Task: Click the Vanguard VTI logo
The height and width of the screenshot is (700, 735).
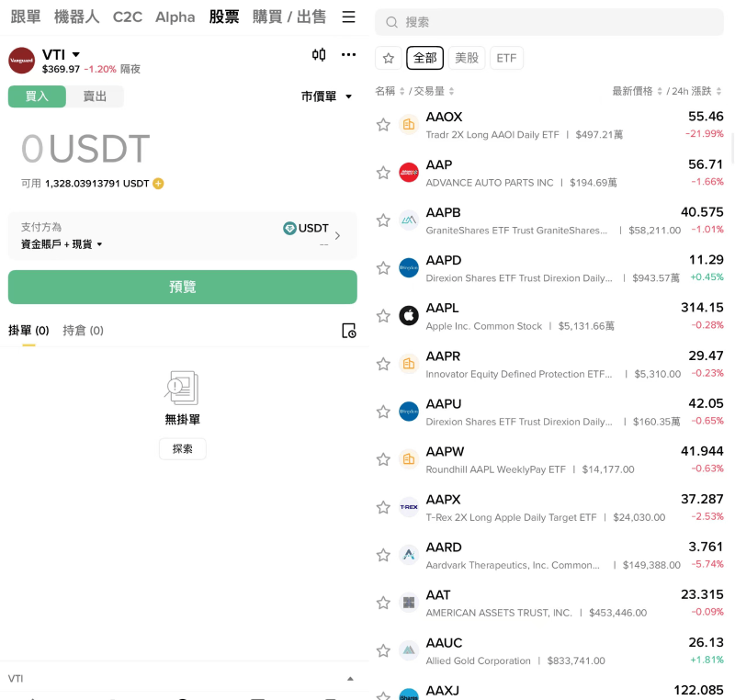Action: [x=21, y=61]
